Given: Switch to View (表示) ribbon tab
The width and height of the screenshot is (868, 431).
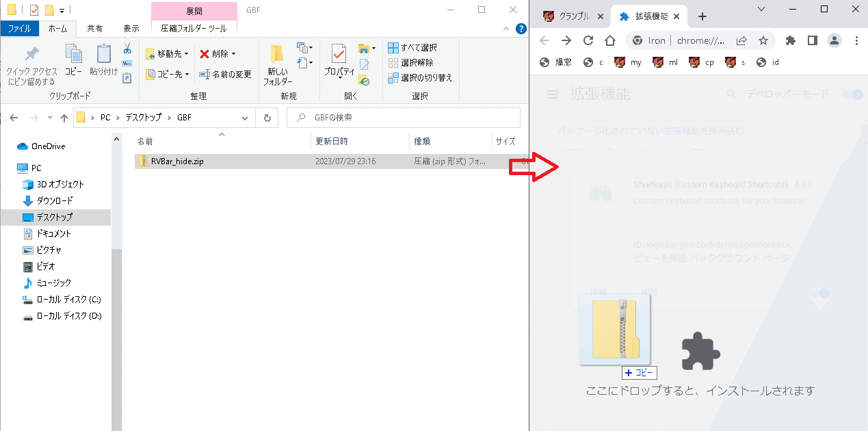Looking at the screenshot, I should coord(131,28).
